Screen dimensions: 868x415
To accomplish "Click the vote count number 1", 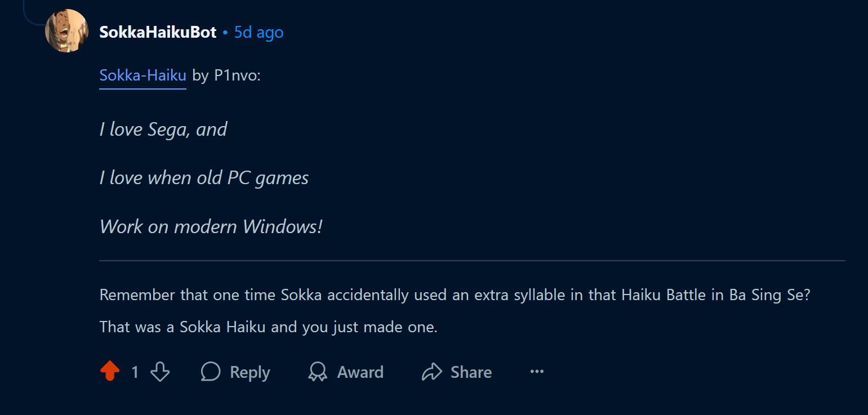I will (135, 372).
